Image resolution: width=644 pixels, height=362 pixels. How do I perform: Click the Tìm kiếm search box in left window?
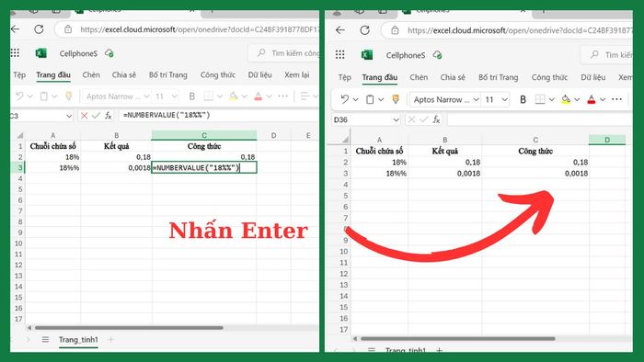coord(283,53)
